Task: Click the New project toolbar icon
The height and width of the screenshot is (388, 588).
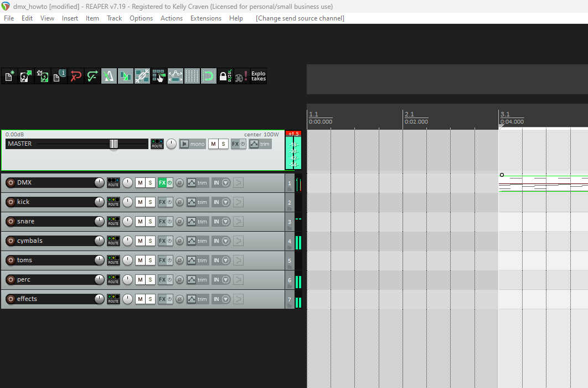Action: [x=9, y=76]
